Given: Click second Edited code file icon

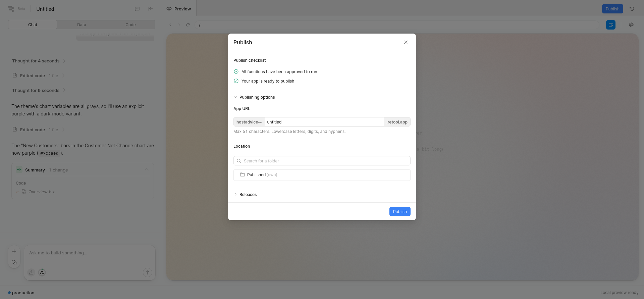Looking at the screenshot, I should [x=15, y=130].
